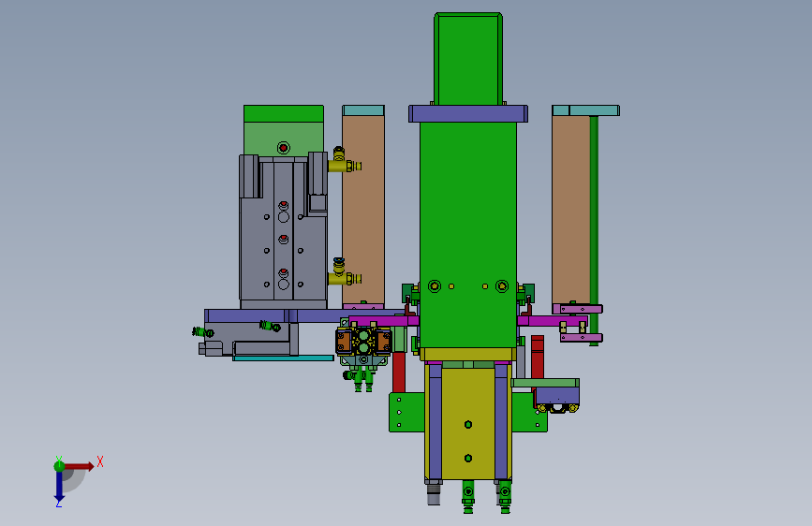Select the left green fitting below the yellow block
The image size is (812, 526).
[468, 496]
